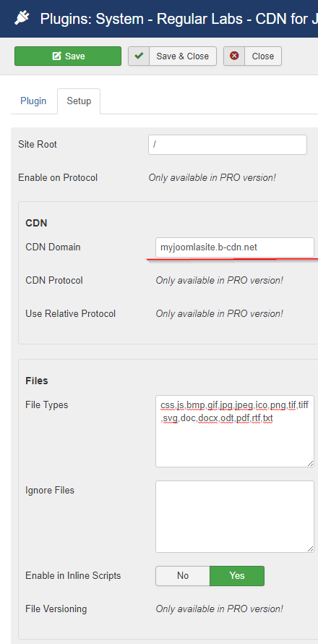Click the page title in the header
Screen dimensions: 318x644
tap(179, 19)
